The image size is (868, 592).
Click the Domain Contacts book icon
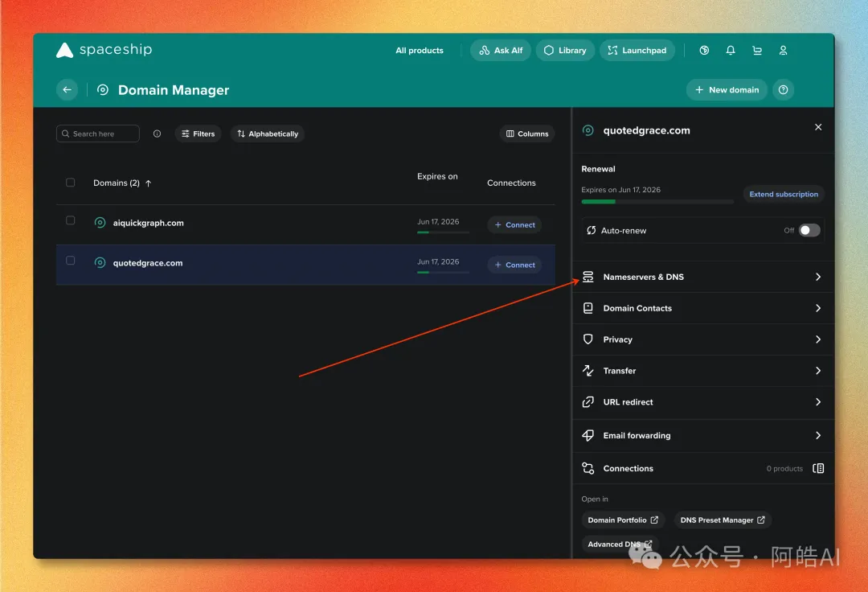pos(588,308)
